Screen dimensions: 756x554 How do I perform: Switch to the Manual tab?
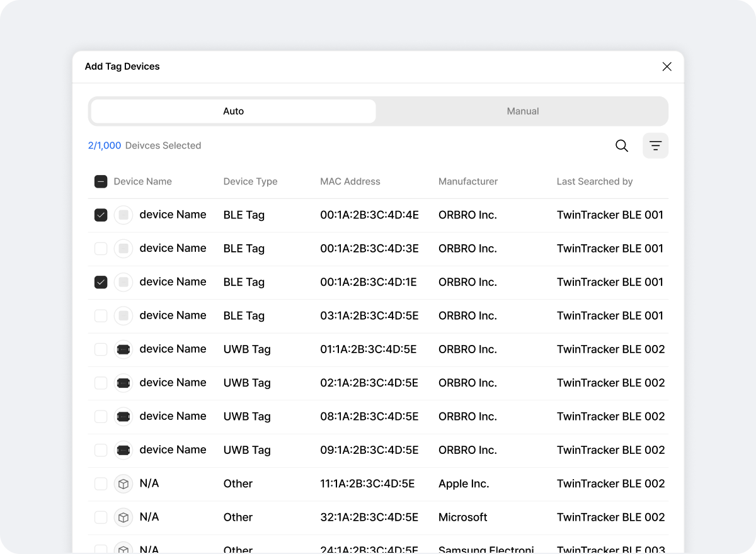(522, 111)
